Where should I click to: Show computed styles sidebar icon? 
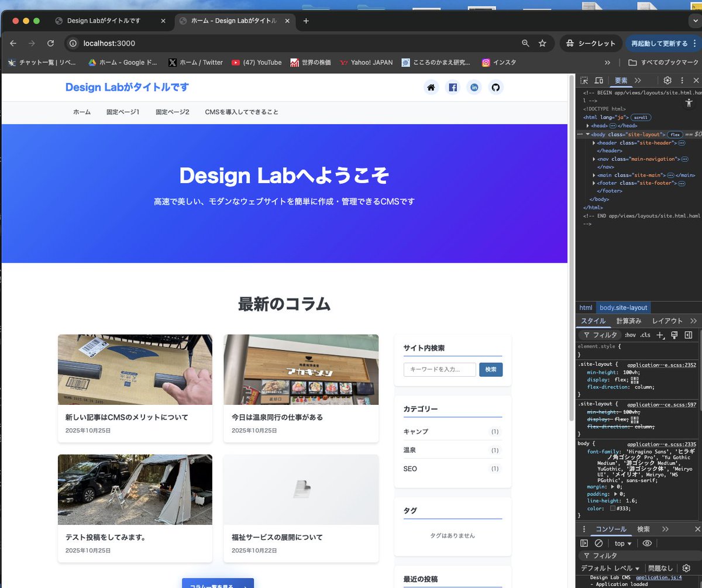point(689,335)
